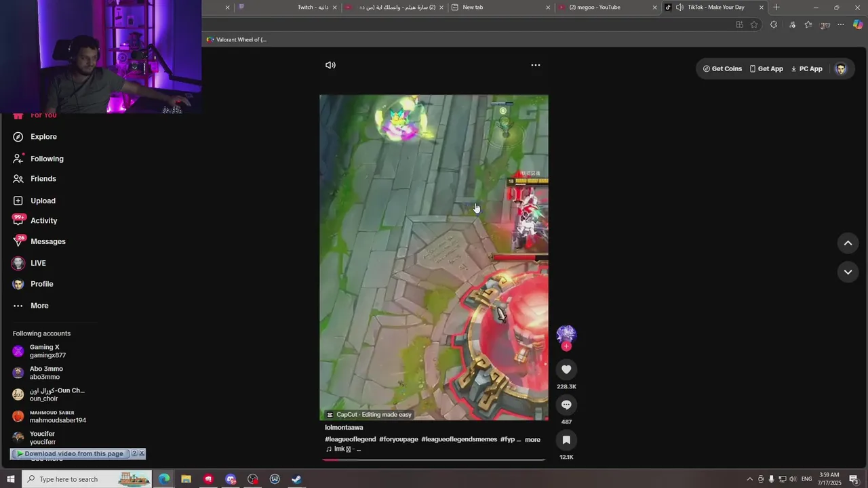
Task: Close the download video bar
Action: [x=142, y=453]
